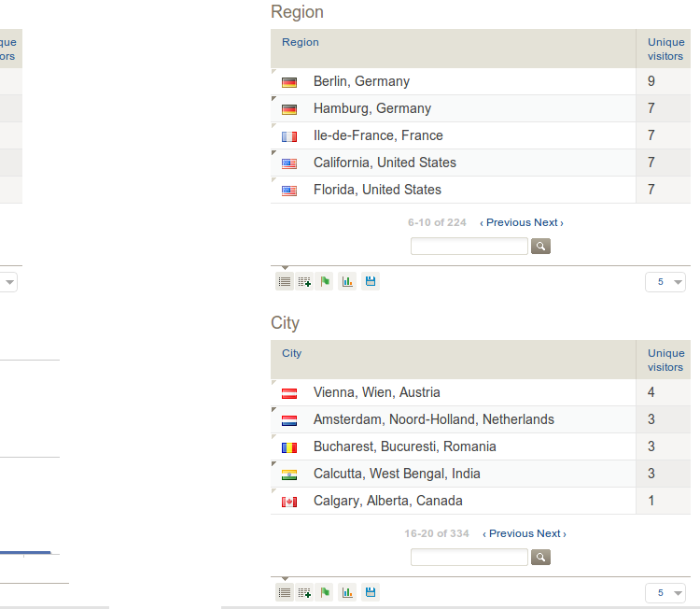Show more metrics table in Region report
Screen dimensions: 700x609
pos(304,281)
